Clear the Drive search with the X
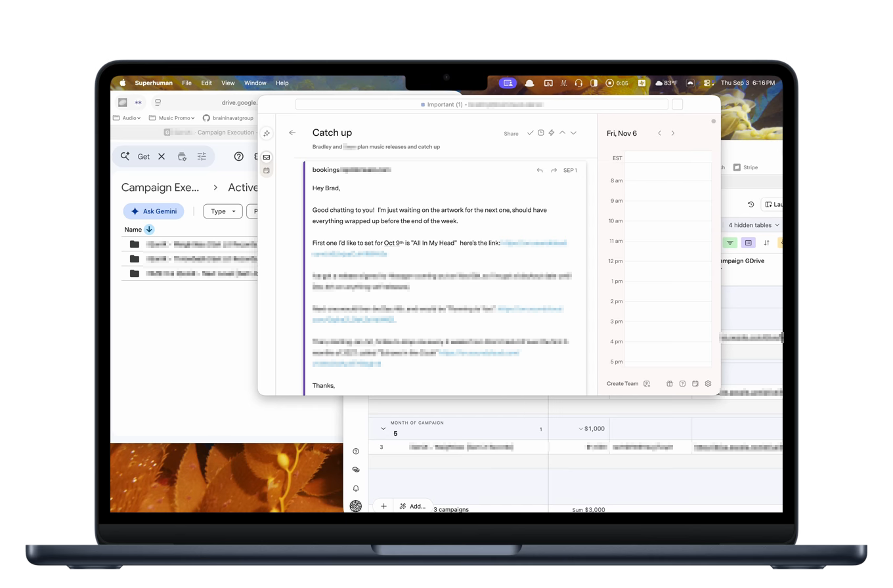893x588 pixels. [x=162, y=156]
